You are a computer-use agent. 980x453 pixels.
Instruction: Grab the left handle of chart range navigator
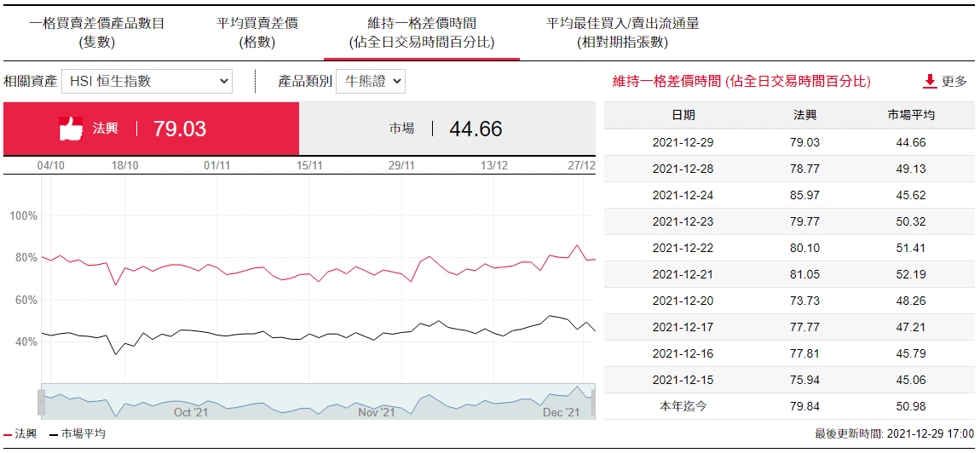[41, 402]
